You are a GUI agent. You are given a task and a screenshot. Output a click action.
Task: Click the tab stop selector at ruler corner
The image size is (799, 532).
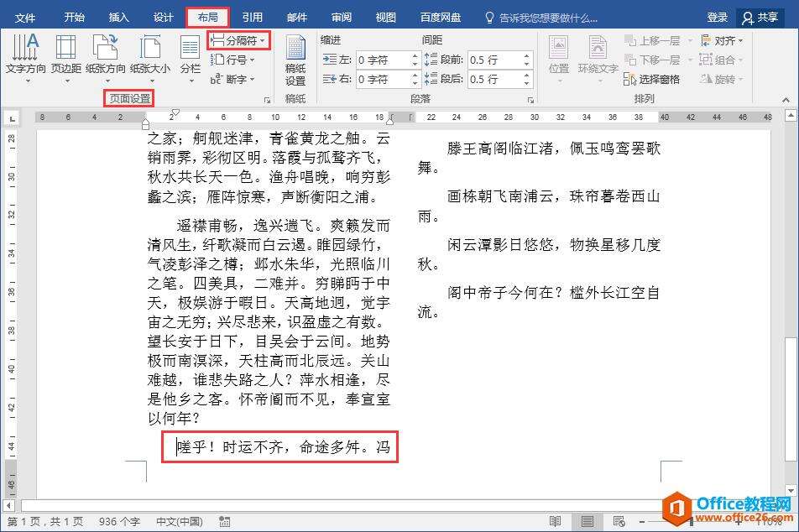click(12, 118)
